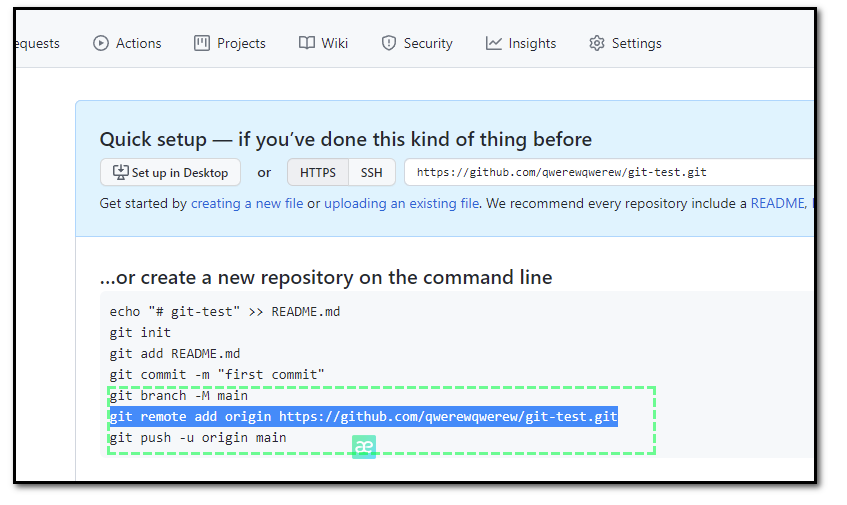Click the desktop download icon
The image size is (847, 505).
[120, 172]
